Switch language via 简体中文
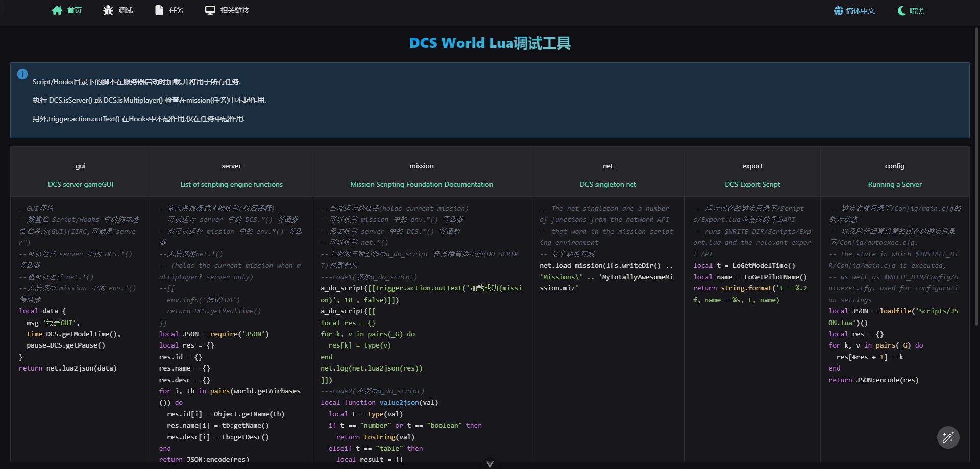This screenshot has height=469, width=980. (861, 11)
